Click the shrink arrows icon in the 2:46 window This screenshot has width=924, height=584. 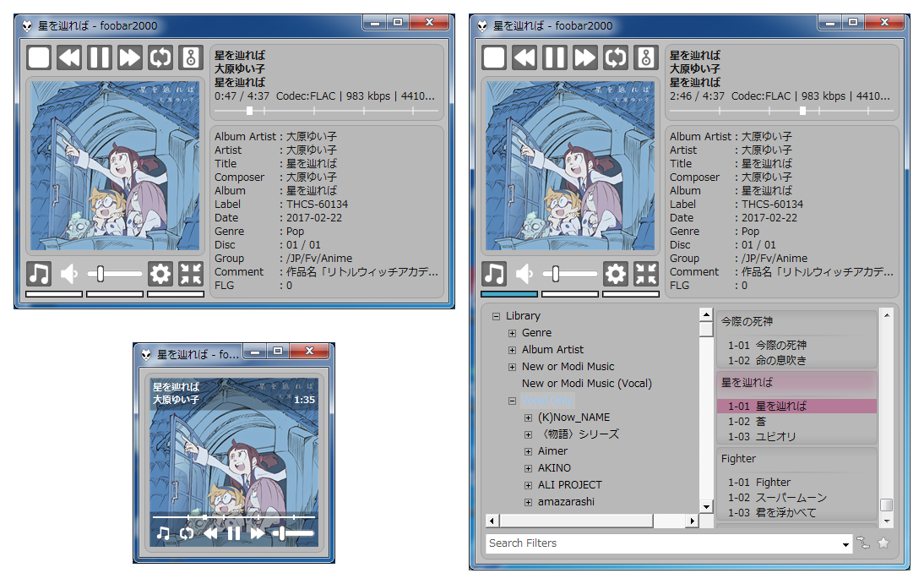pos(646,274)
